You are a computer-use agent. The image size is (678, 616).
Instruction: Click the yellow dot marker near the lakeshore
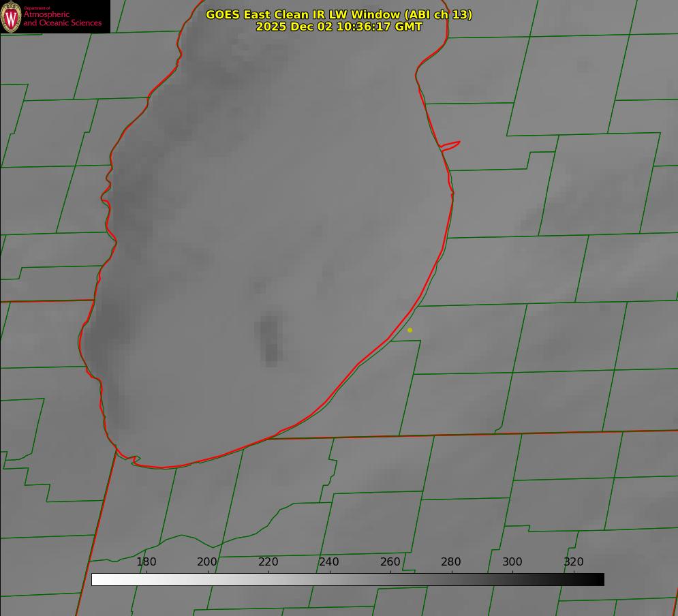410,330
